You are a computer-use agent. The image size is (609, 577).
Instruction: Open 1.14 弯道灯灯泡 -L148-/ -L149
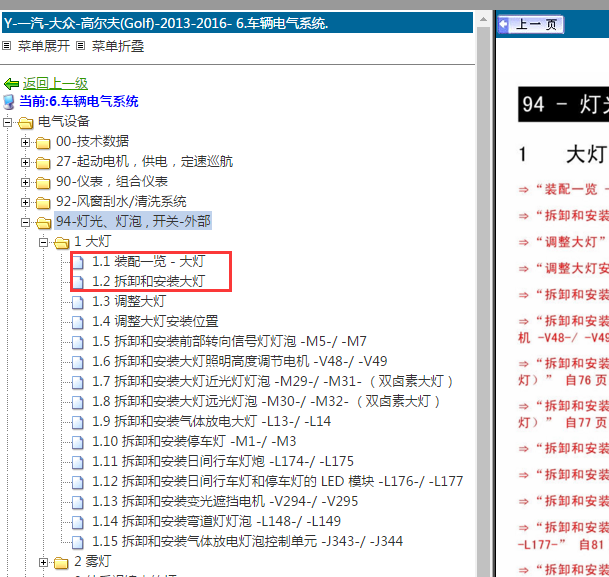pos(216,521)
